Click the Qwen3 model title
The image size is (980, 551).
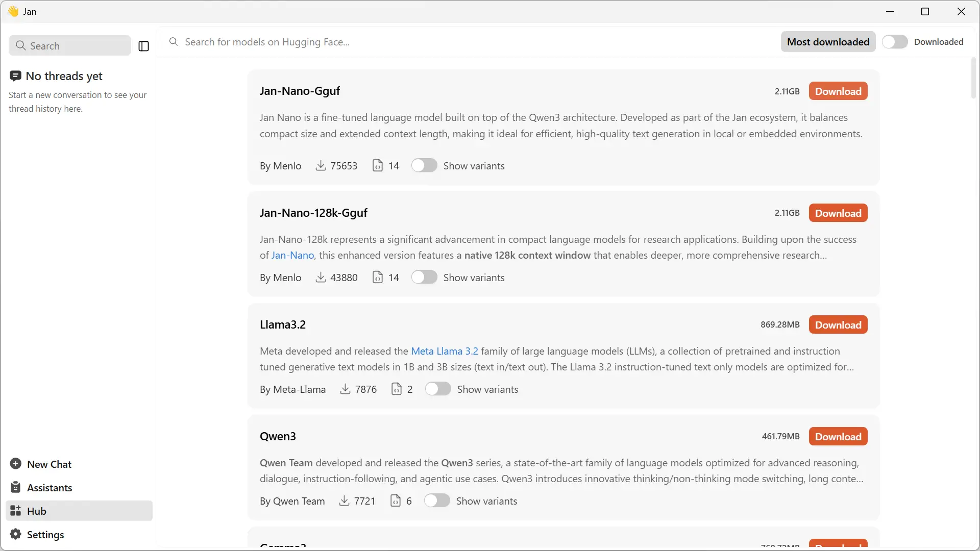(278, 437)
